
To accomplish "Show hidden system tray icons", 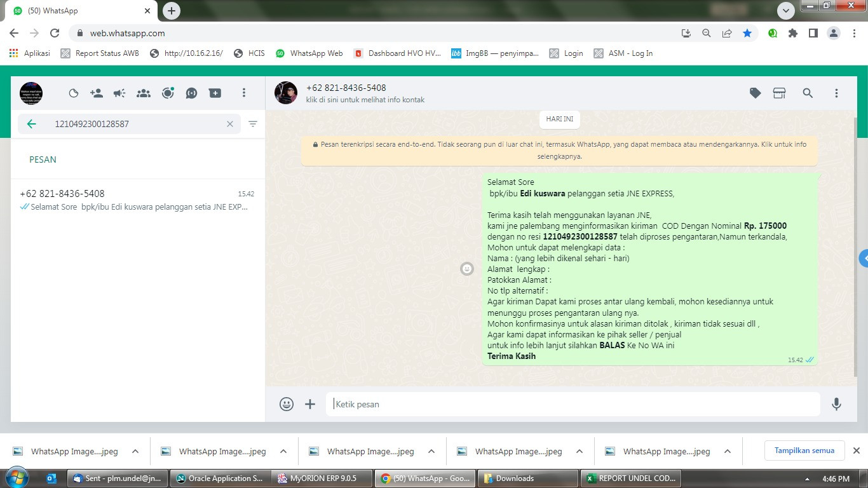I will coord(807,479).
